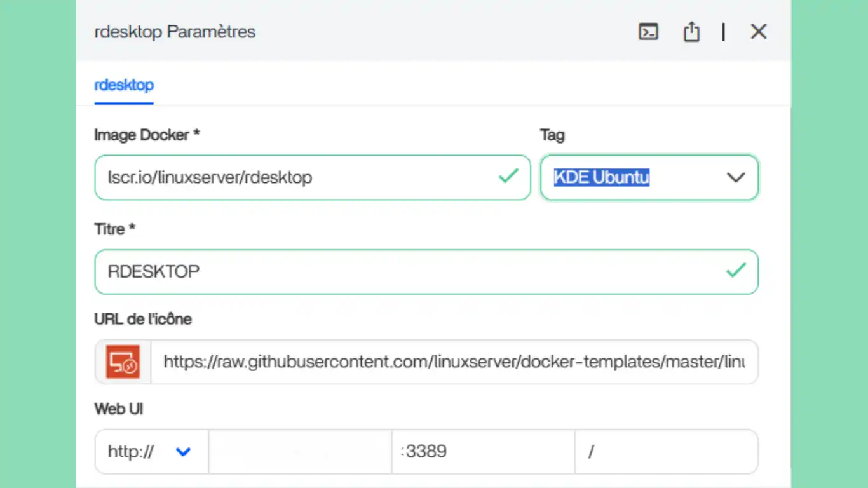Click the Titre field containing RDESKTOP

(x=407, y=272)
